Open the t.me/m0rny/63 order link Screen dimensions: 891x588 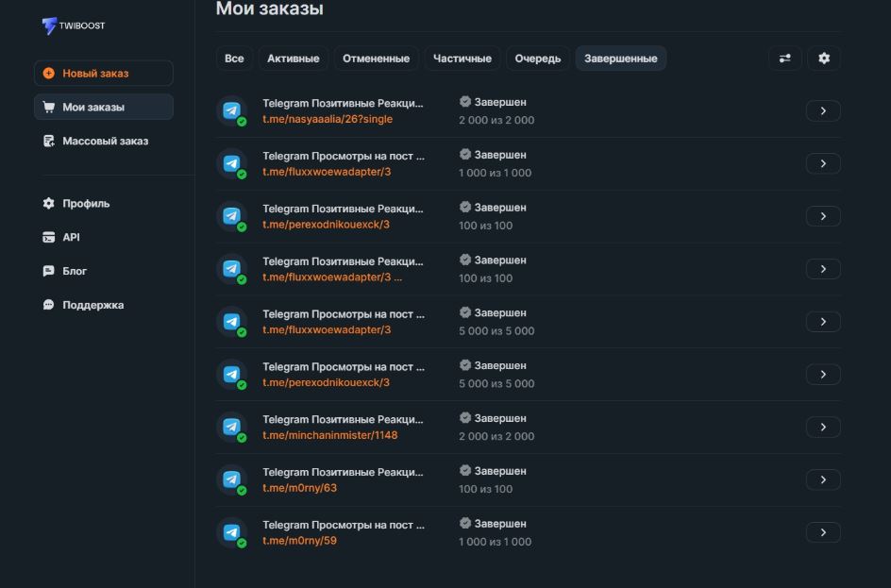click(299, 488)
